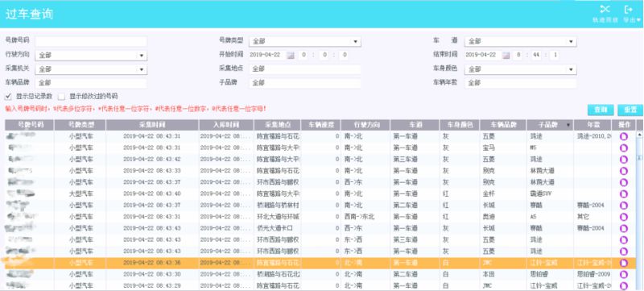Click the 查询 search button
This screenshot has width=644, height=291.
pos(601,110)
